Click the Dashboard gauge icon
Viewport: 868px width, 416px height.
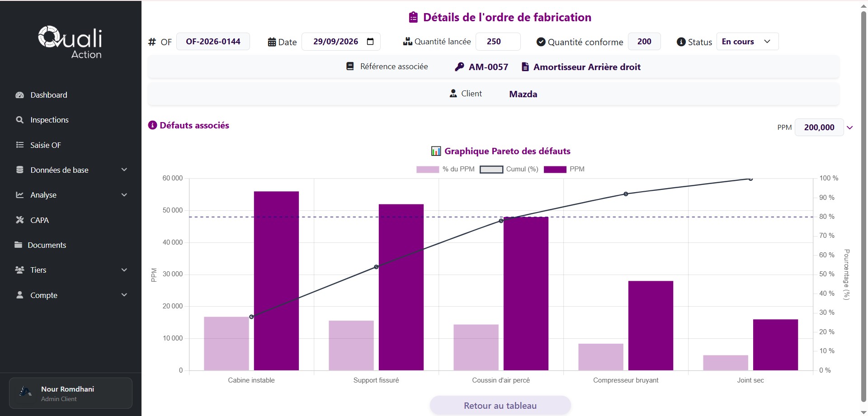[19, 95]
